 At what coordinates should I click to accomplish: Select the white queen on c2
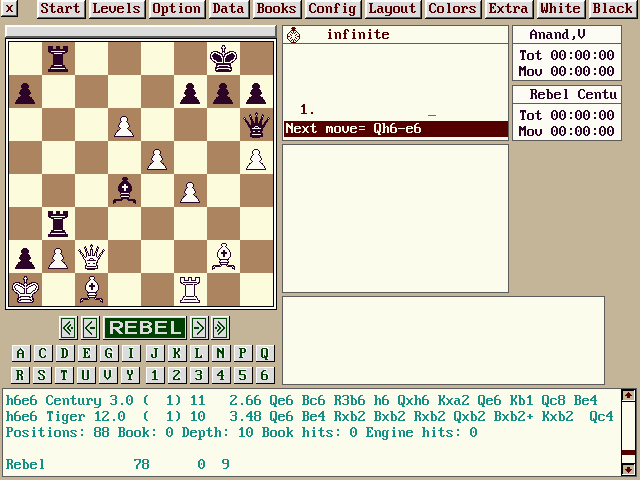click(91, 257)
